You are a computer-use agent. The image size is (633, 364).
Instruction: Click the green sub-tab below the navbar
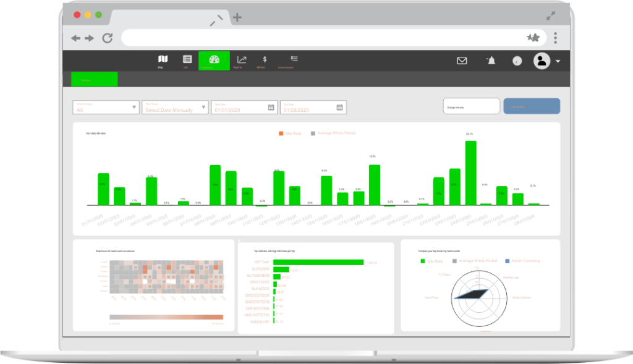(94, 79)
